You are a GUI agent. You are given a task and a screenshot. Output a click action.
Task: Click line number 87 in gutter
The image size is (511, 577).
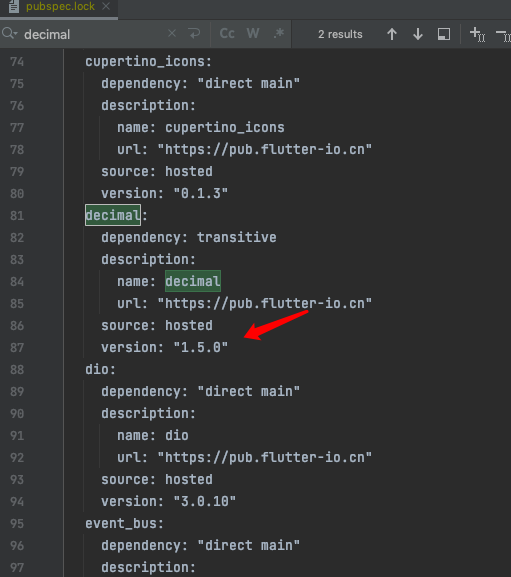pos(17,347)
